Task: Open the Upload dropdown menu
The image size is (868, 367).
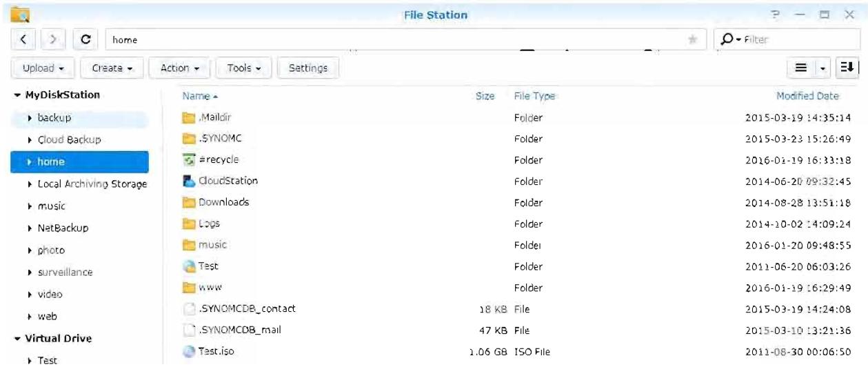Action: (x=43, y=68)
